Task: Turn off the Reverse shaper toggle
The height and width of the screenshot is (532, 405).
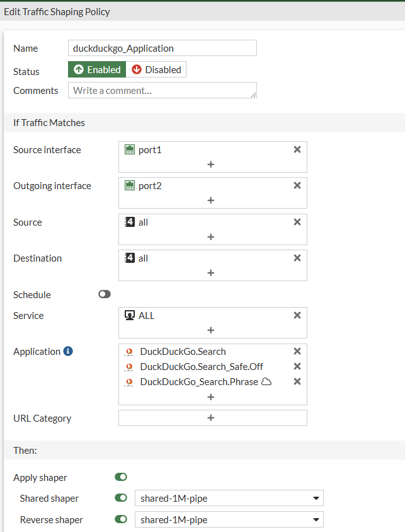Action: [121, 519]
